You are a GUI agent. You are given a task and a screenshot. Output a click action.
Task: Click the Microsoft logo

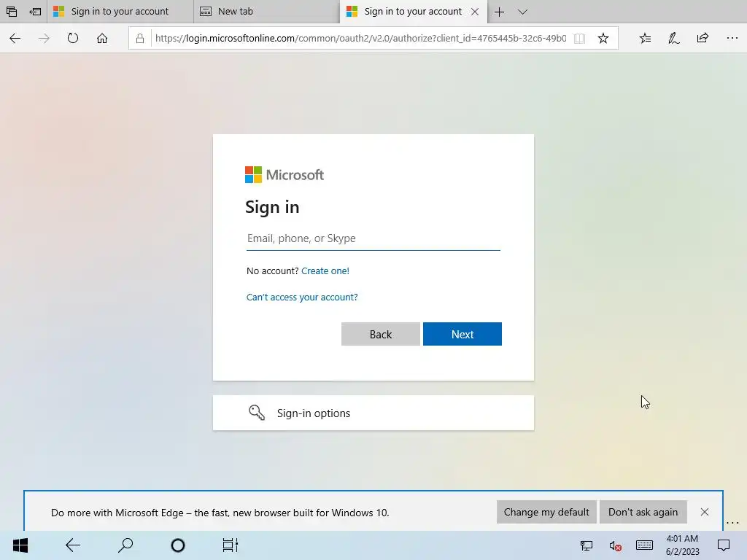[x=285, y=175]
